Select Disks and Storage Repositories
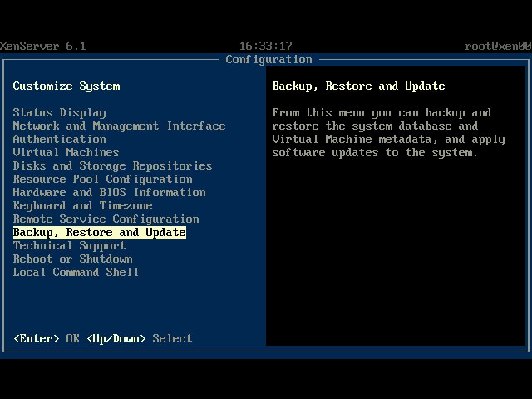 pos(113,165)
